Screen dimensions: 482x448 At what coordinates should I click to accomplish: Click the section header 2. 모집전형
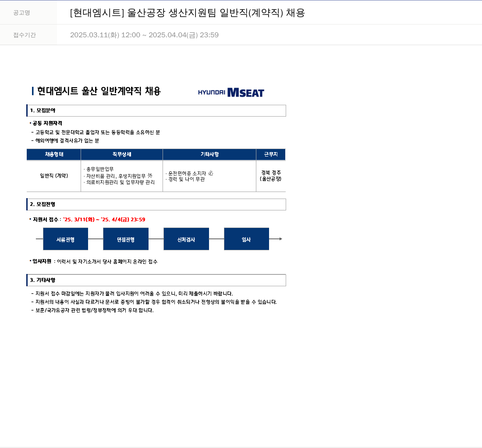[156, 204]
